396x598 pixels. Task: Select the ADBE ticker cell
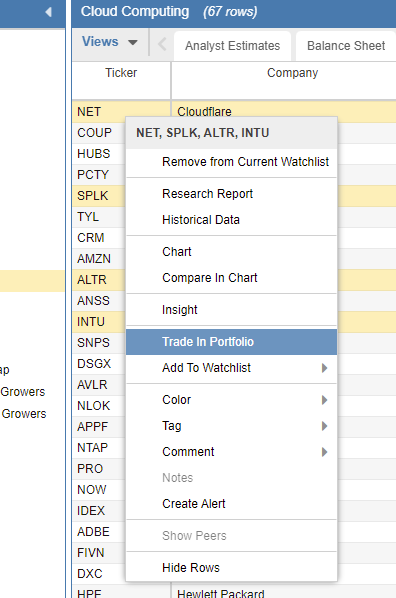[99, 531]
